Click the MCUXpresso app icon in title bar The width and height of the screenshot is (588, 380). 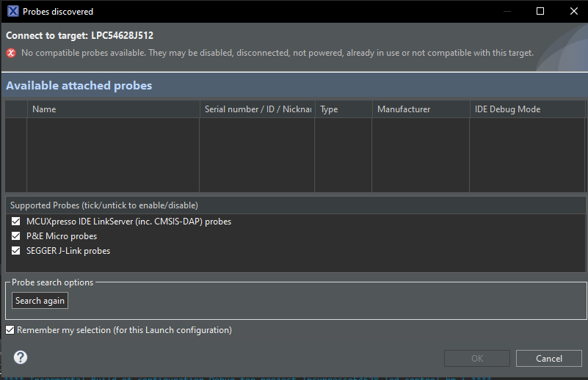12,12
